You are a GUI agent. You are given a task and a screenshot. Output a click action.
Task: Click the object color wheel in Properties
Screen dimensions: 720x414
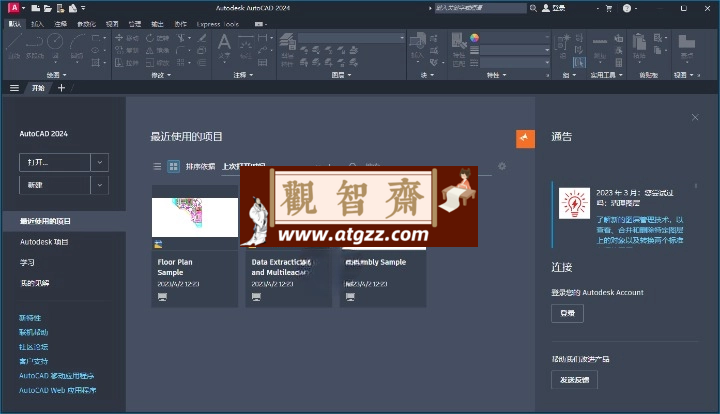pos(474,38)
